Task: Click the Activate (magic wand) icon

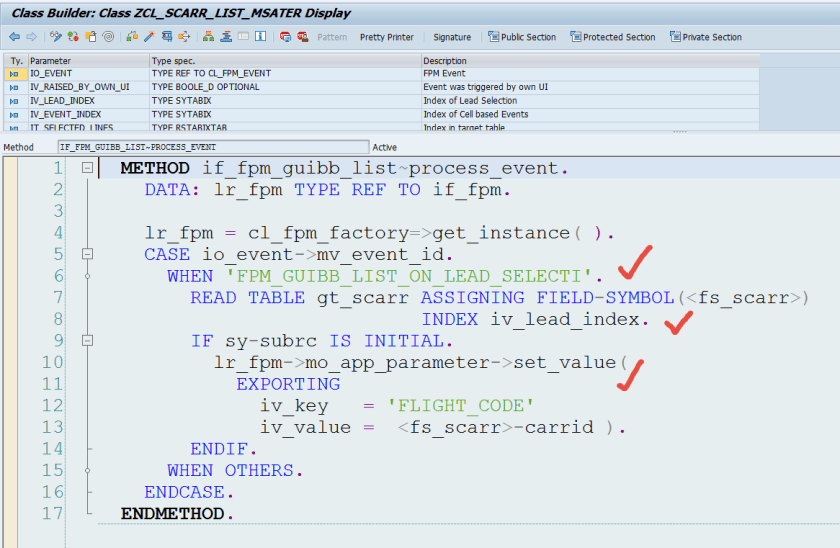Action: tap(150, 37)
